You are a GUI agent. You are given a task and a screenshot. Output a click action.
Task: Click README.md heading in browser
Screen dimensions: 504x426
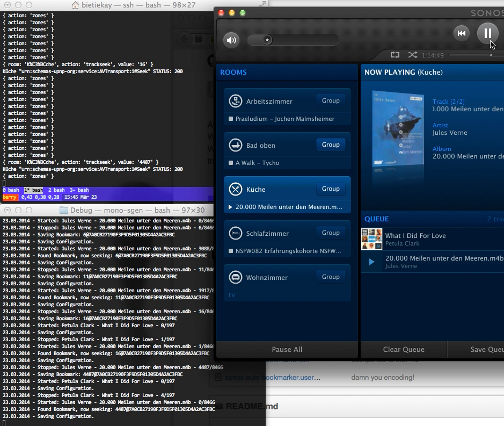pos(252,406)
